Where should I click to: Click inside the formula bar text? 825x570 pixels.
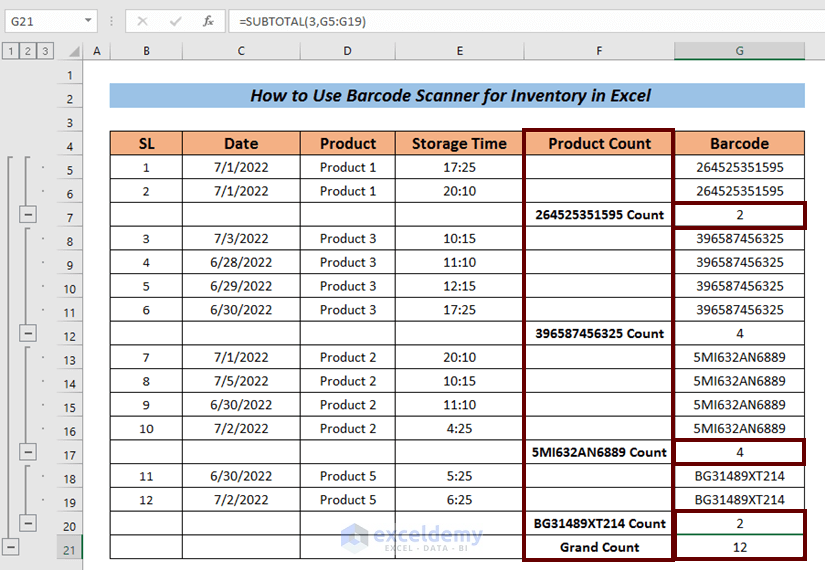click(x=303, y=22)
